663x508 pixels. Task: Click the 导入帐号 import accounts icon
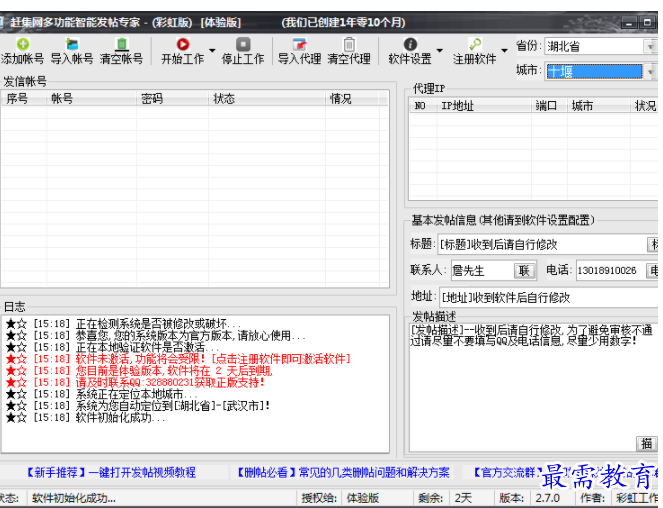click(x=72, y=44)
